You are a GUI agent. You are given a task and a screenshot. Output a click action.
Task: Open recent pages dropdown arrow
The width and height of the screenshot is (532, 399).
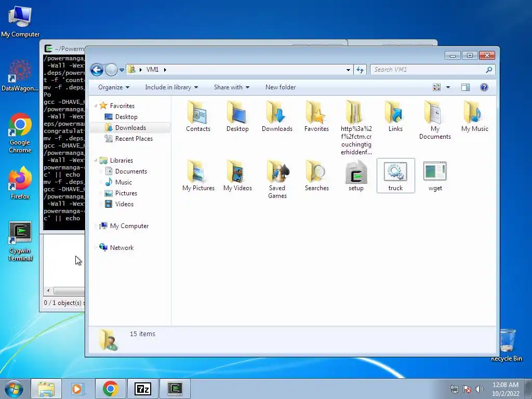tap(122, 70)
